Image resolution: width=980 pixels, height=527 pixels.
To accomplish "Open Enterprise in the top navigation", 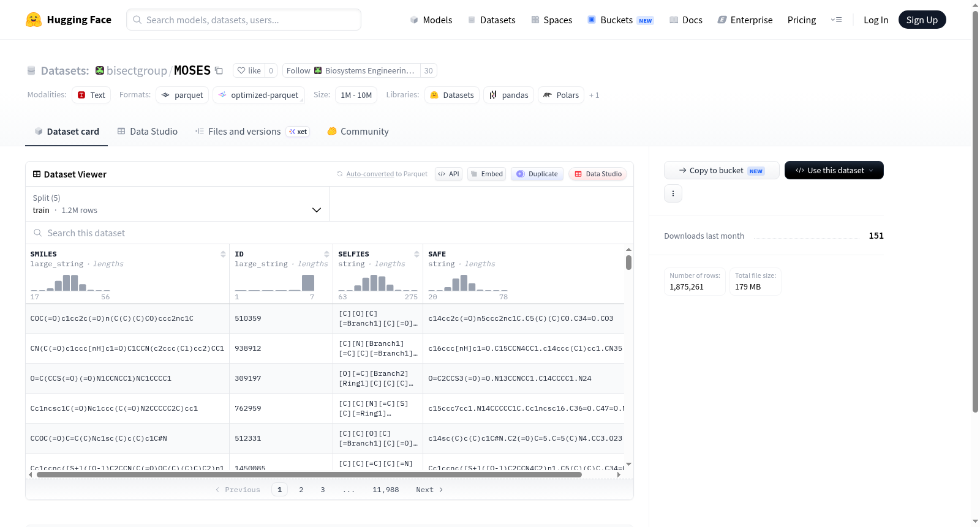I will point(745,20).
